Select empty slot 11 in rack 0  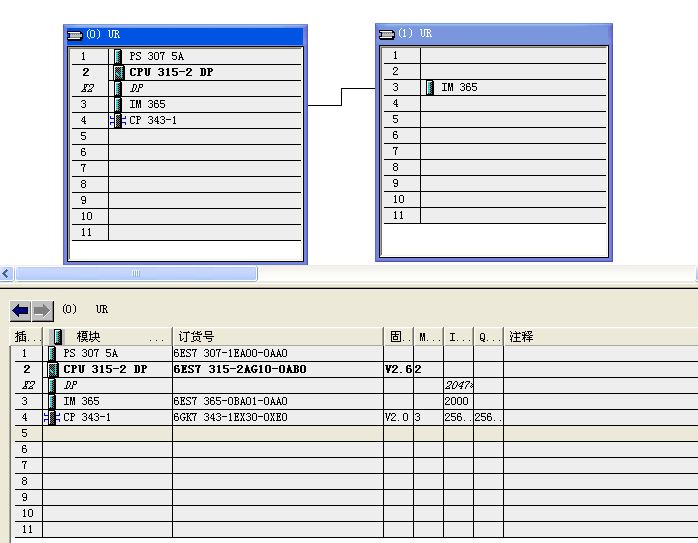[x=187, y=232]
